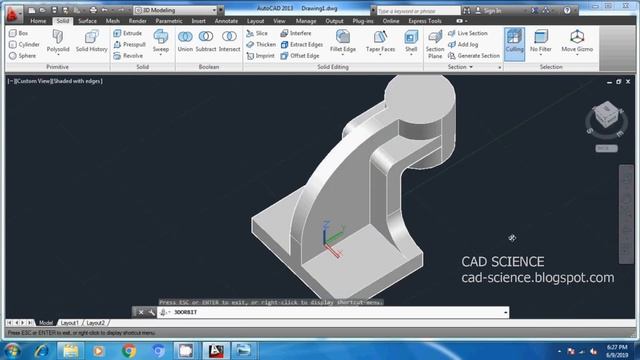Activate the Sweep tool
Screen dimensions: 640x360
tap(161, 42)
